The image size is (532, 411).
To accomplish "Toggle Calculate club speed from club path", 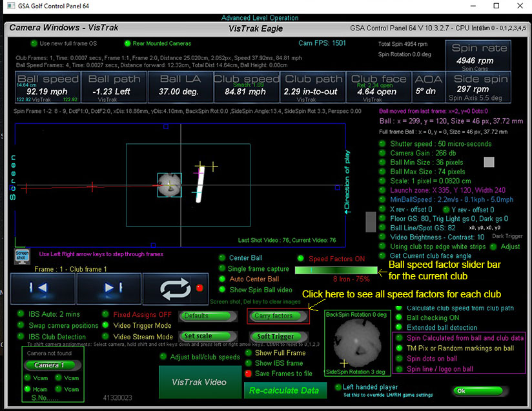I will pyautogui.click(x=400, y=308).
